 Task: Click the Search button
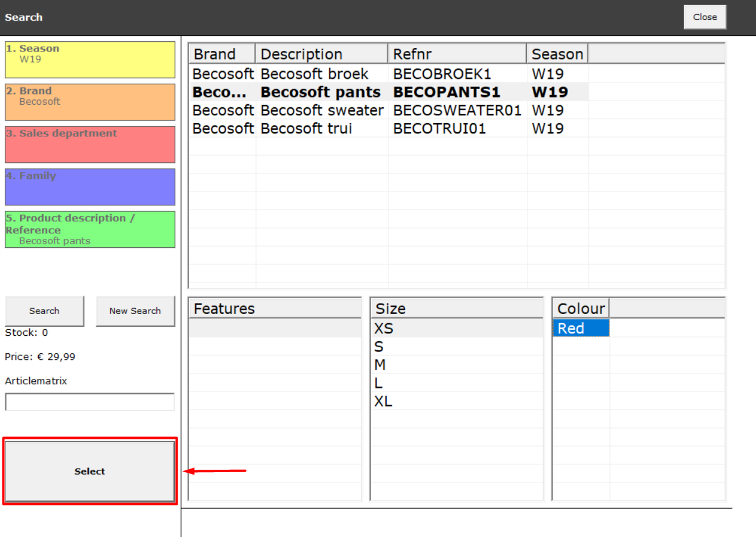[x=44, y=311]
